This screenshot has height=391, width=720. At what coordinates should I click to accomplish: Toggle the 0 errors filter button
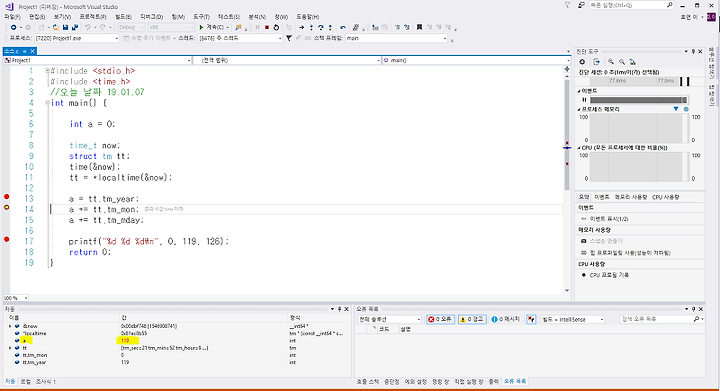(440, 319)
